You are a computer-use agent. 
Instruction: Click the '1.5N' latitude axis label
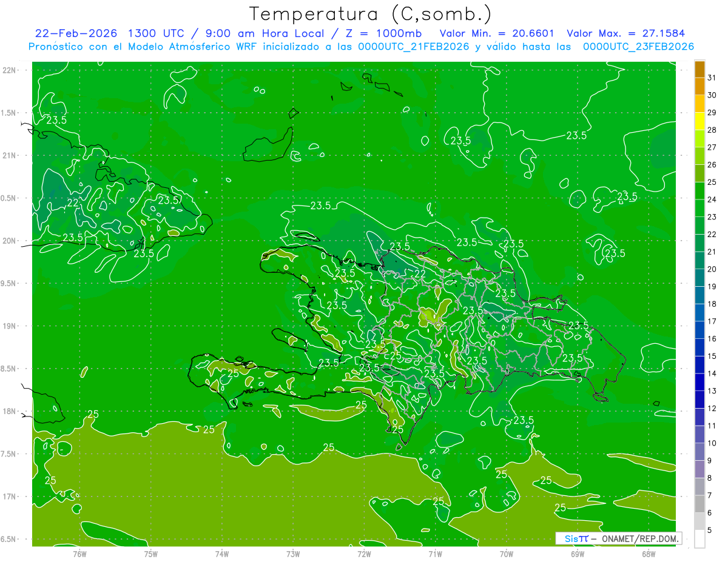[9, 113]
